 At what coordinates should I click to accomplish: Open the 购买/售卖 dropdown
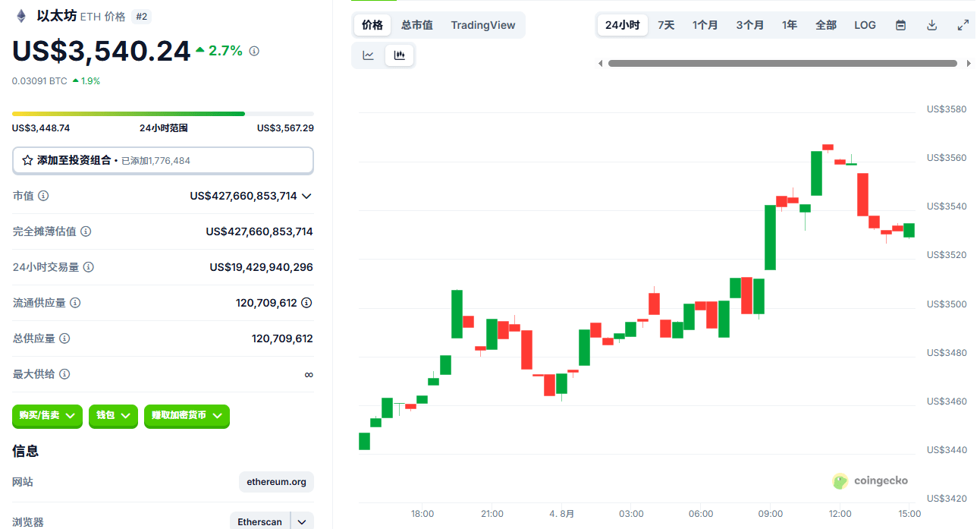(47, 416)
